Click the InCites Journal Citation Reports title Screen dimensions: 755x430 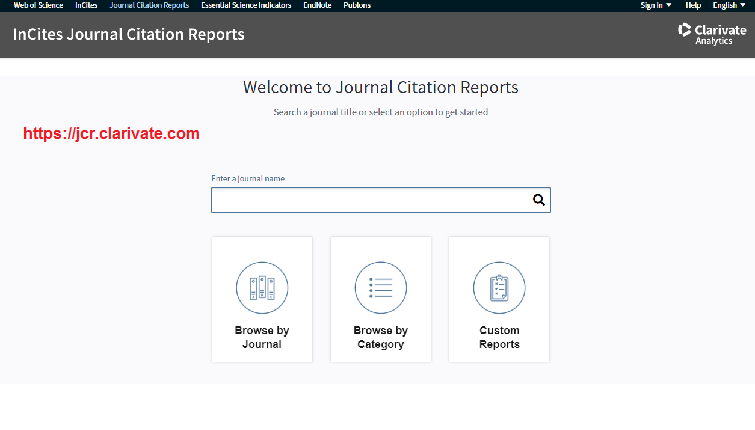click(128, 35)
